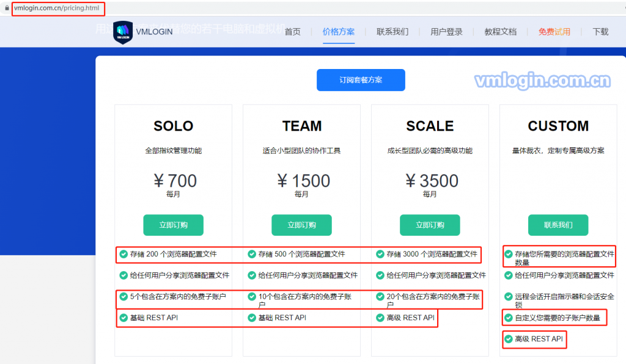Click the text 适合小型团队的协作工具
626x364 pixels.
302,151
